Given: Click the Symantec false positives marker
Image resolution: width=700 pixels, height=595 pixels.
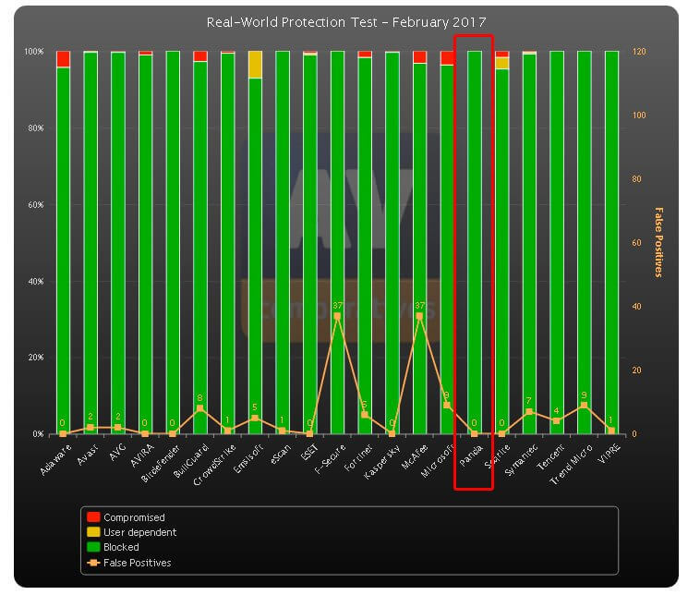Looking at the screenshot, I should click(x=529, y=411).
